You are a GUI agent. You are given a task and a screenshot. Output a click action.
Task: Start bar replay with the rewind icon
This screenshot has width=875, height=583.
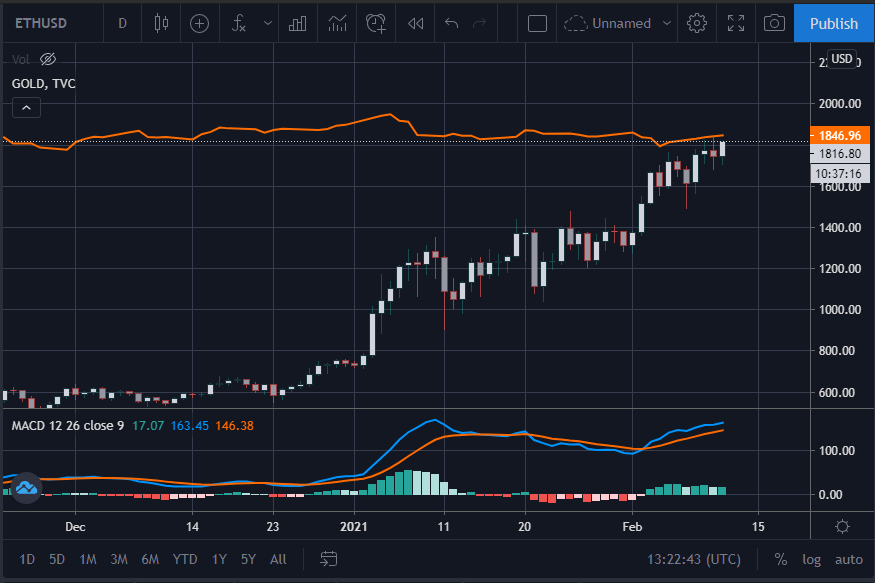pos(416,23)
